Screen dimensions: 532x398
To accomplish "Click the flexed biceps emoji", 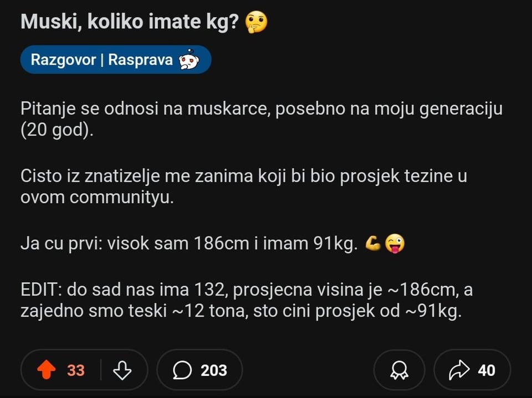I will pos(373,244).
